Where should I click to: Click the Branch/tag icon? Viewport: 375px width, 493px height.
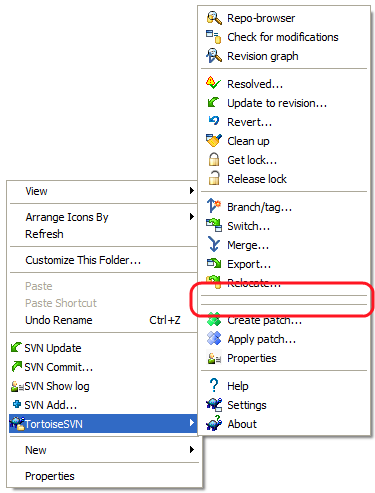pos(214,206)
